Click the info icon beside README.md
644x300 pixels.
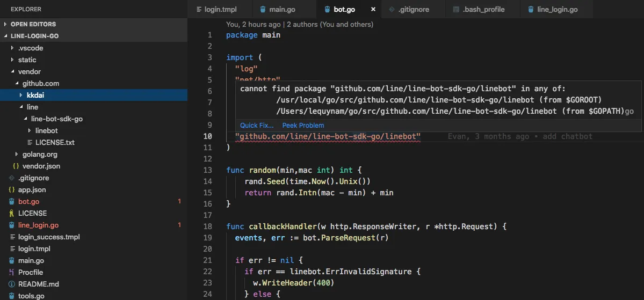click(11, 284)
